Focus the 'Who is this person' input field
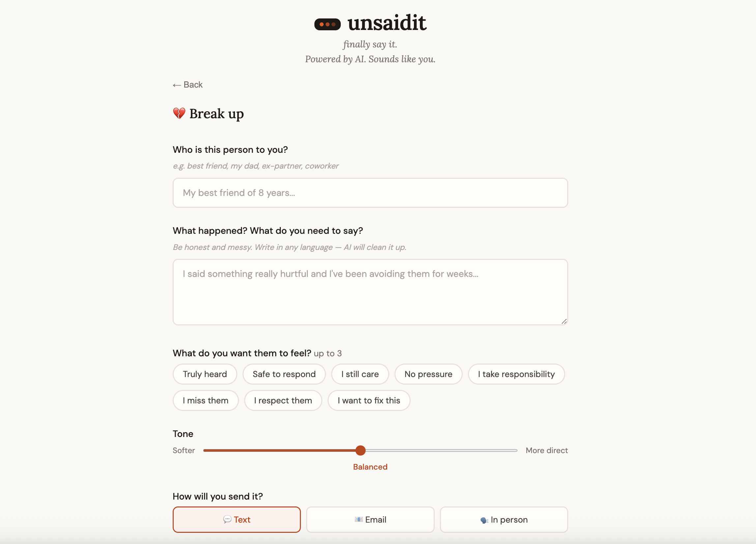 point(370,193)
